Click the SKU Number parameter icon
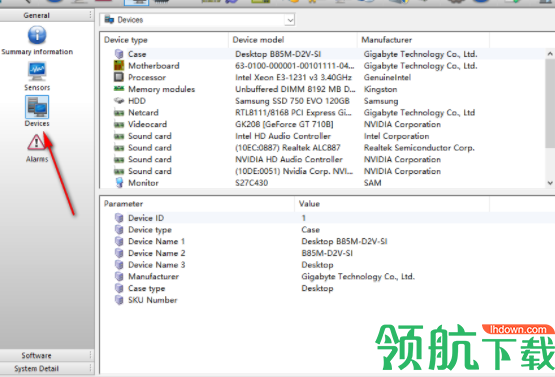Screen dimensions: 555x377 [119, 300]
